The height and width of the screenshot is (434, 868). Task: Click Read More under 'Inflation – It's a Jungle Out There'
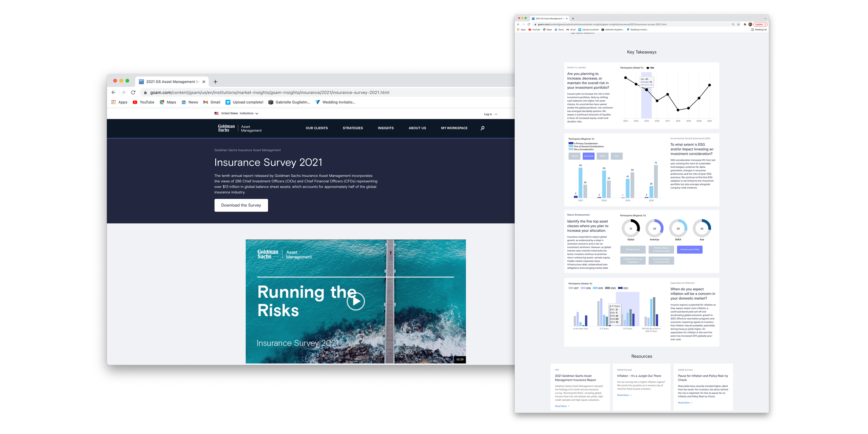click(624, 395)
